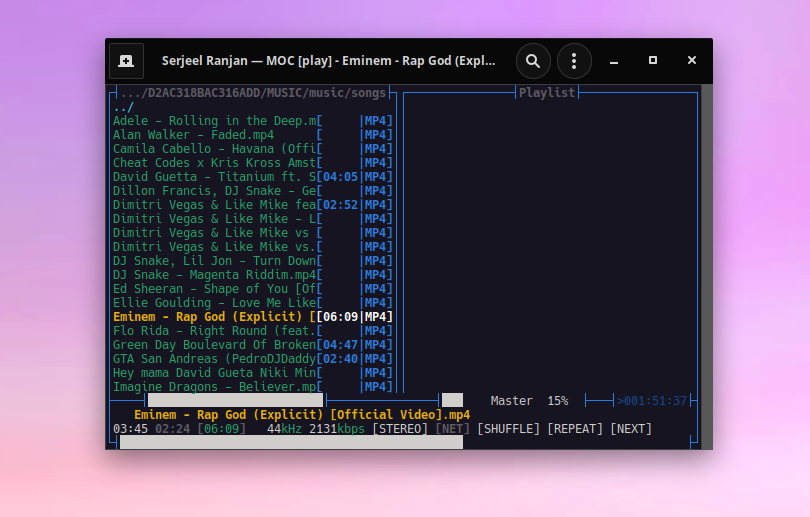Toggle REPEAT mode
810x517 pixels.
(575, 429)
